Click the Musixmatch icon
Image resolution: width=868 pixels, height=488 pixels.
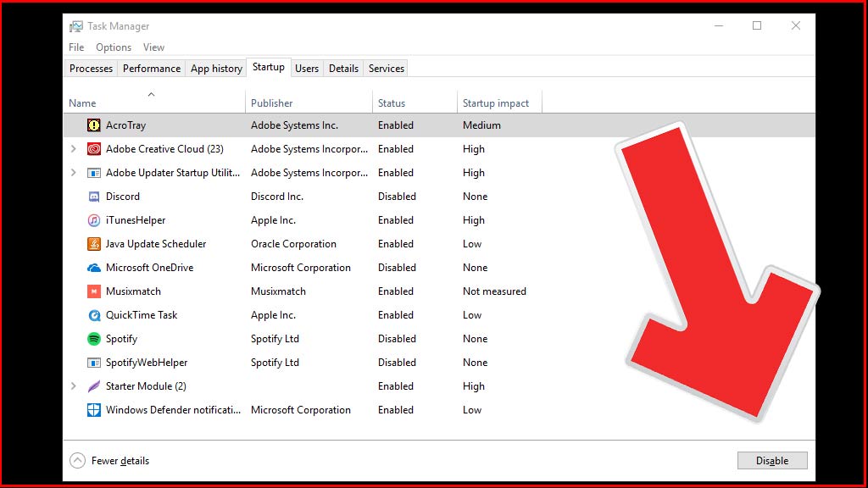(93, 291)
